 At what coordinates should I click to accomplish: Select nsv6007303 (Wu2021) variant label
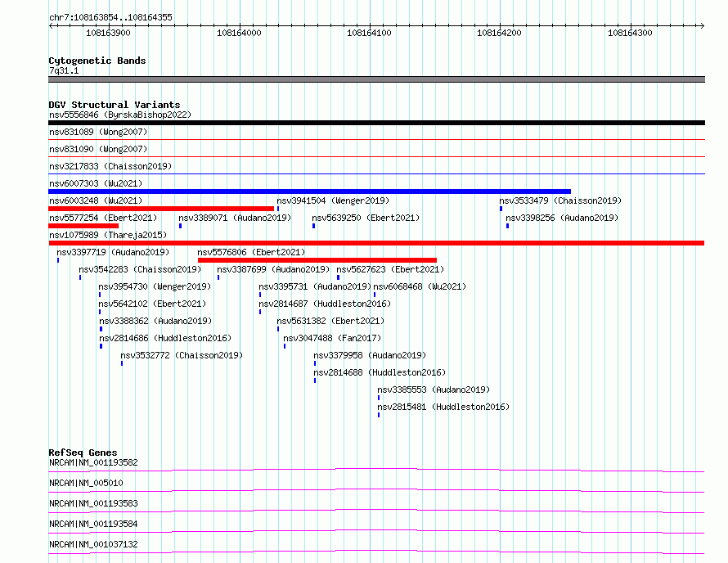(x=96, y=183)
